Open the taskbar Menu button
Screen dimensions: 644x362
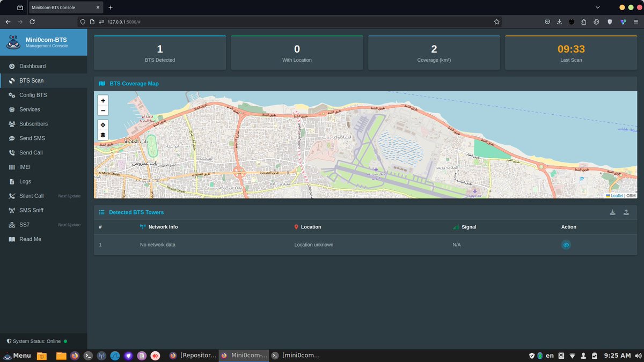(17, 356)
